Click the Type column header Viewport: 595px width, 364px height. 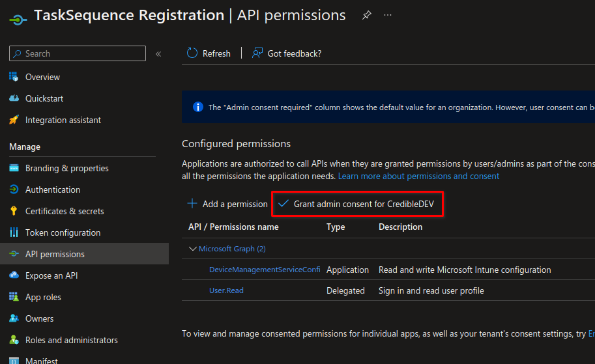tap(336, 227)
